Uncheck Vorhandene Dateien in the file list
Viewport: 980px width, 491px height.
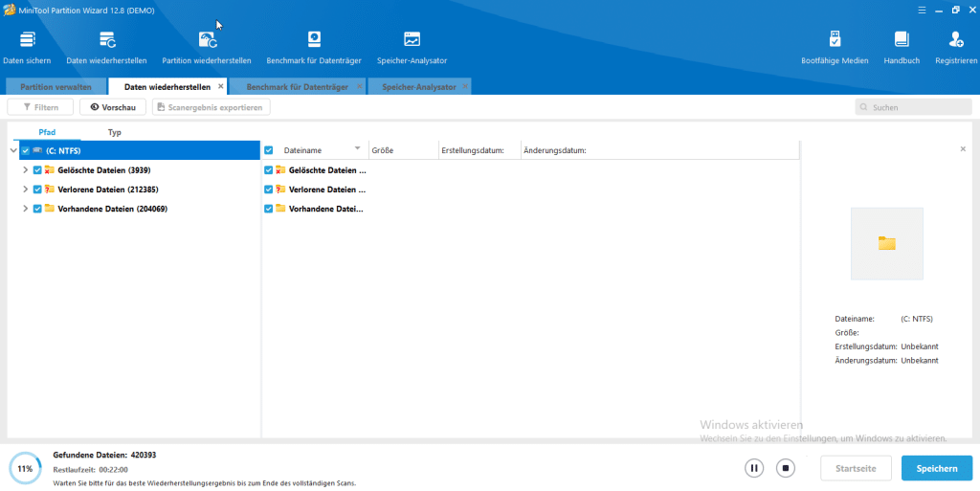point(269,209)
